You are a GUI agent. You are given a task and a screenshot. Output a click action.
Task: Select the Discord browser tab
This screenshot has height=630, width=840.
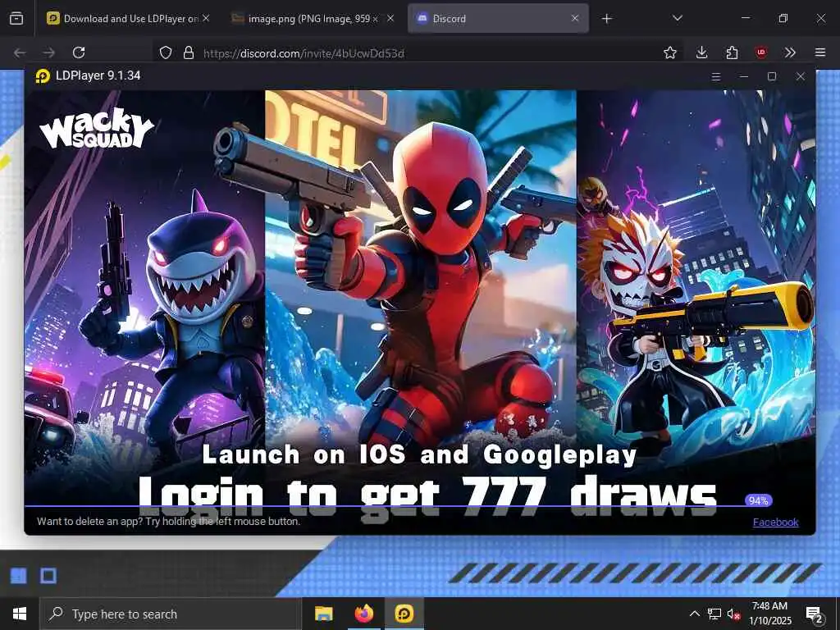point(498,19)
